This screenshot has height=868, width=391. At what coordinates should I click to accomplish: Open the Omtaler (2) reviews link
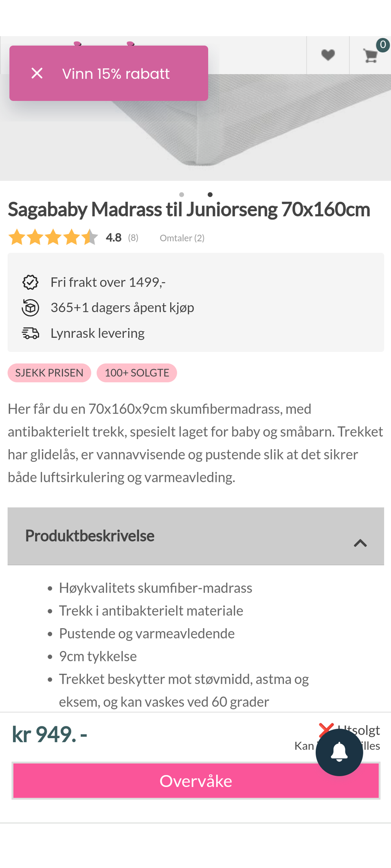pos(182,238)
